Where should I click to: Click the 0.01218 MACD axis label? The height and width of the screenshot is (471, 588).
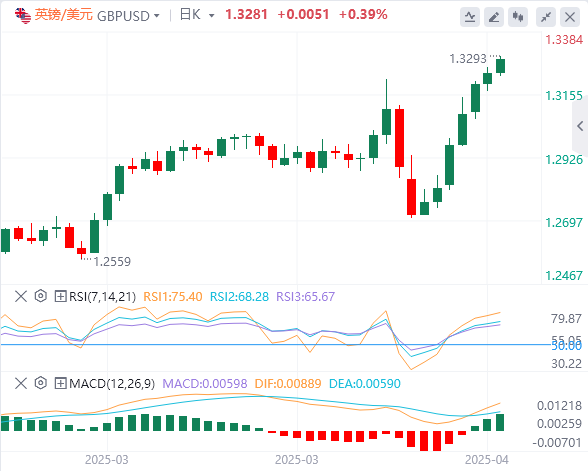(559, 405)
